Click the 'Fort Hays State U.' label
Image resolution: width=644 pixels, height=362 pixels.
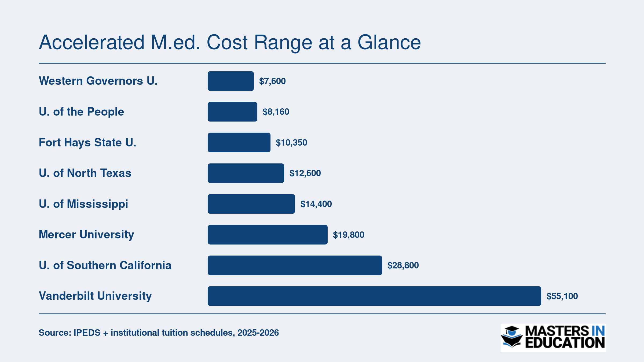tap(87, 143)
